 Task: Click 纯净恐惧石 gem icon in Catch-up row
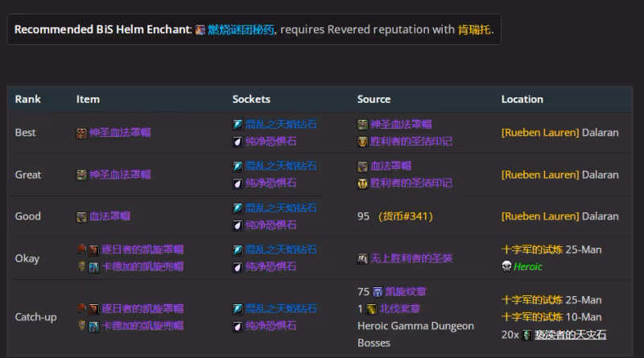click(x=237, y=327)
